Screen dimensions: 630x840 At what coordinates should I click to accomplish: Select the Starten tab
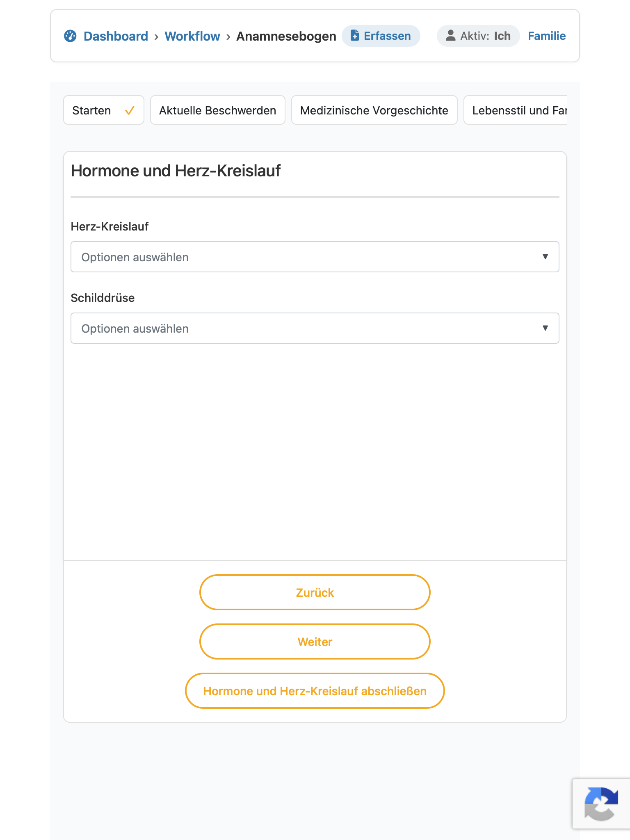(x=104, y=110)
